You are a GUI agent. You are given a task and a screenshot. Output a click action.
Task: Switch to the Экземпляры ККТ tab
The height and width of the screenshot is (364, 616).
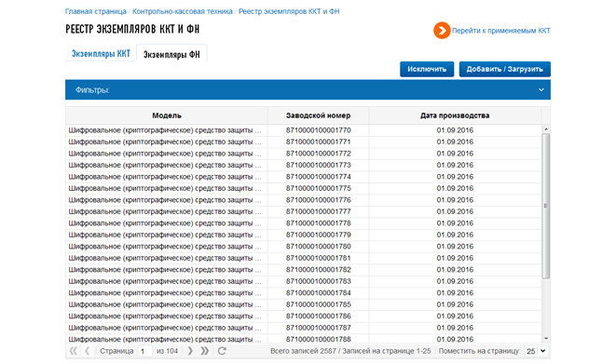point(101,54)
